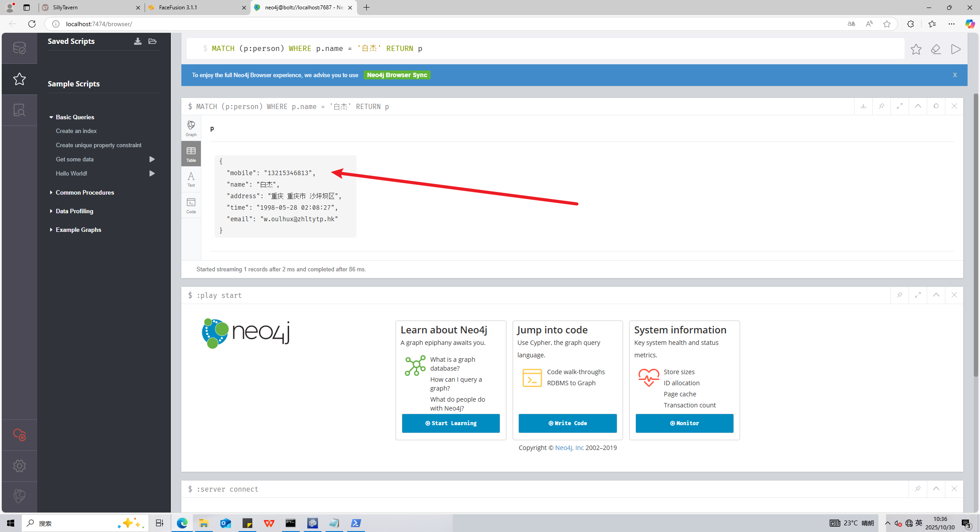
Task: Clear the editor with eraser icon
Action: pos(936,49)
